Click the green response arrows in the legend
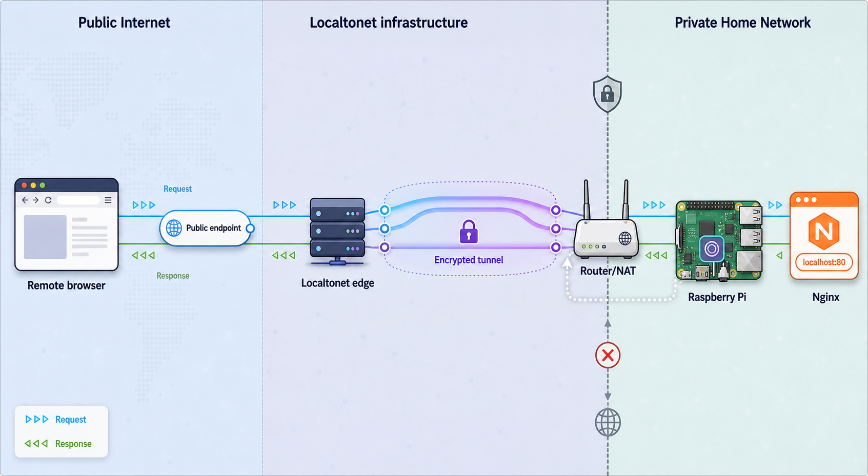Viewport: 868px width, 476px height. coord(36,443)
